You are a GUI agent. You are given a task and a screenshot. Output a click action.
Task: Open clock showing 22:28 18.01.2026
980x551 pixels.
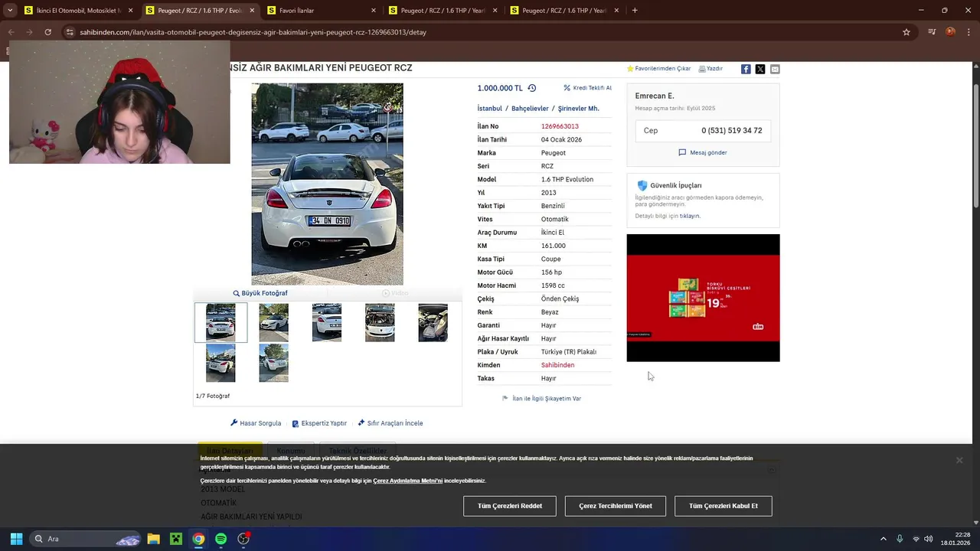coord(955,539)
